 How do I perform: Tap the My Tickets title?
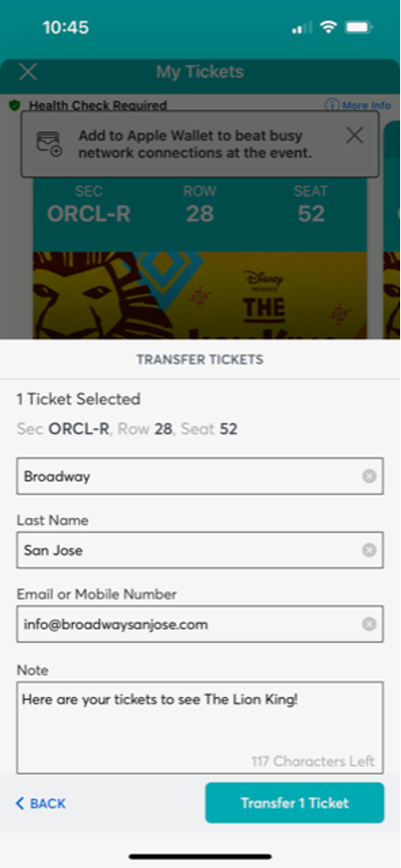pos(200,72)
